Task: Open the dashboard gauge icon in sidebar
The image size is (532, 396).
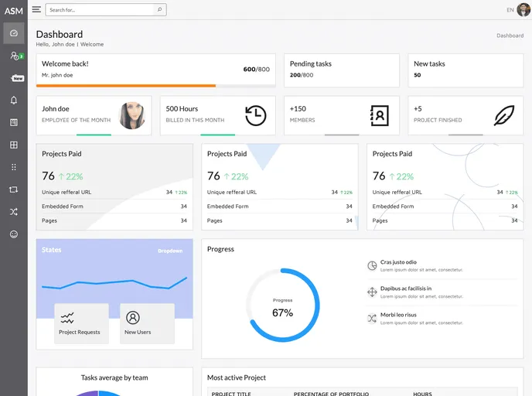Action: (14, 33)
